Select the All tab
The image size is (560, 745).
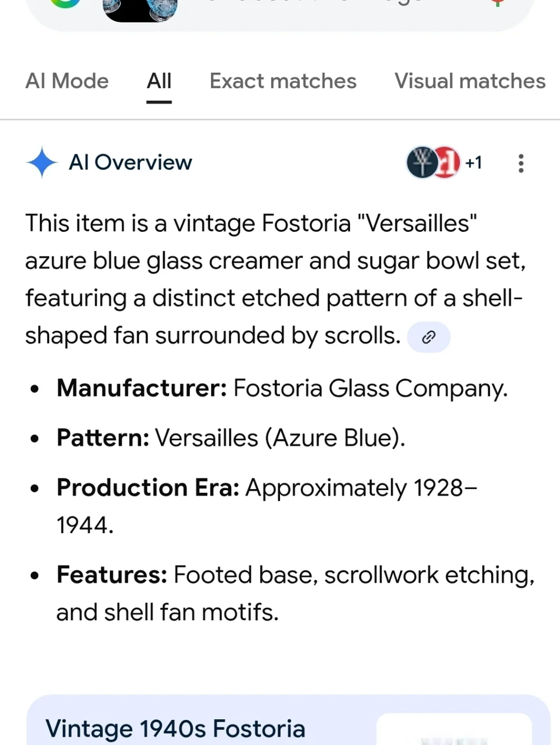pyautogui.click(x=159, y=81)
